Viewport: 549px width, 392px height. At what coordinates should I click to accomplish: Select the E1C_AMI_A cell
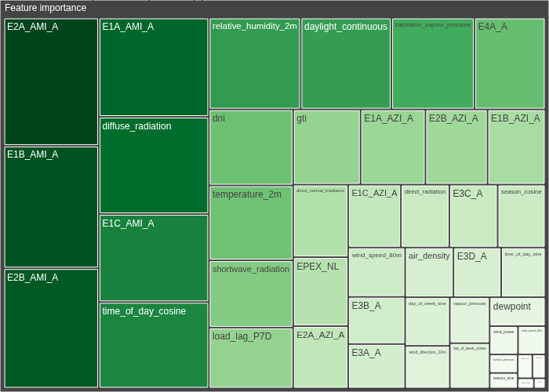(x=154, y=258)
